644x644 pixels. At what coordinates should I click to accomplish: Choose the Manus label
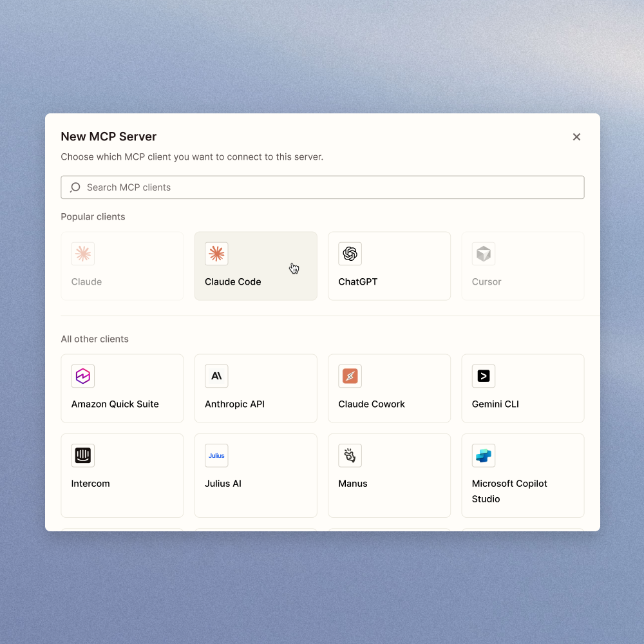[353, 484]
